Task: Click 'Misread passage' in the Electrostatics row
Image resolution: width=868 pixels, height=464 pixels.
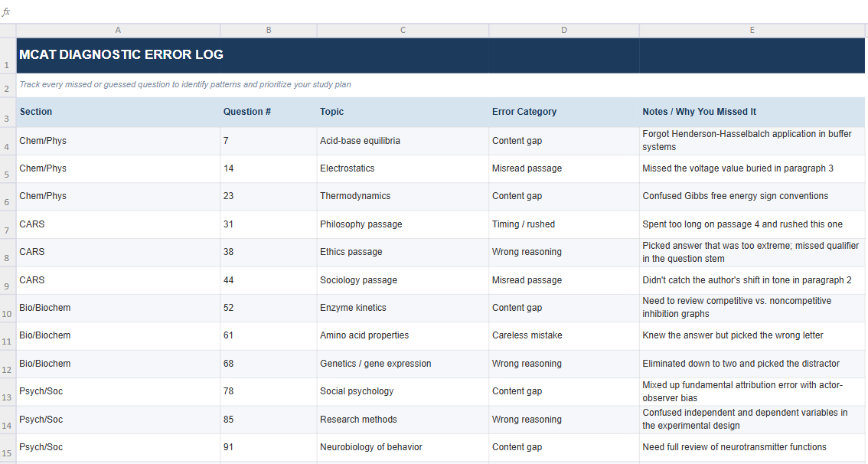Action: tap(564, 169)
